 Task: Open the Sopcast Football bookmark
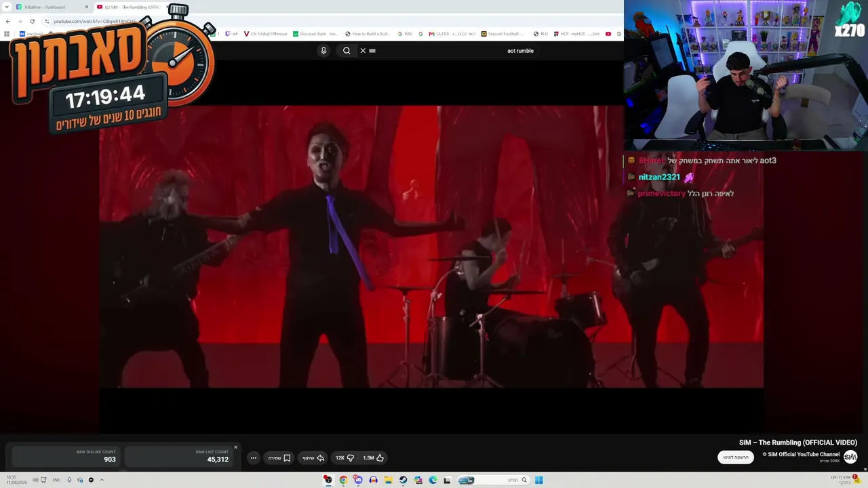[x=504, y=34]
